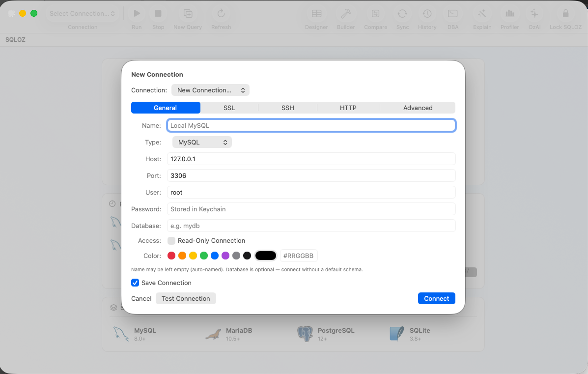This screenshot has height=374, width=588.
Task: Open the Connection preset dropdown
Action: 210,90
